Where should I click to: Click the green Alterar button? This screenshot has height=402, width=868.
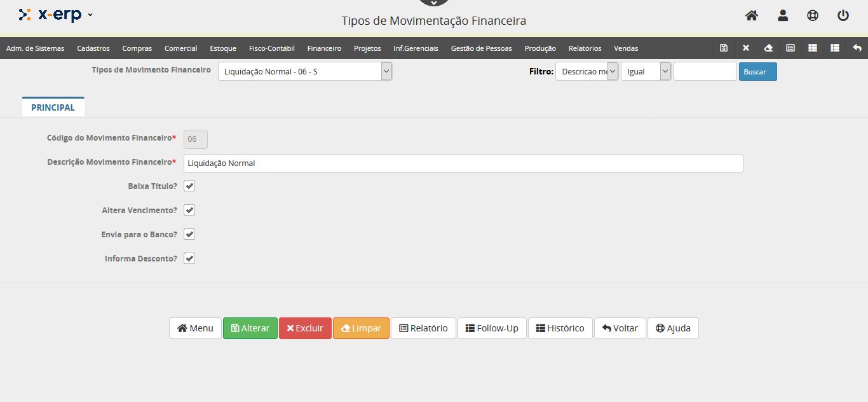tap(250, 328)
